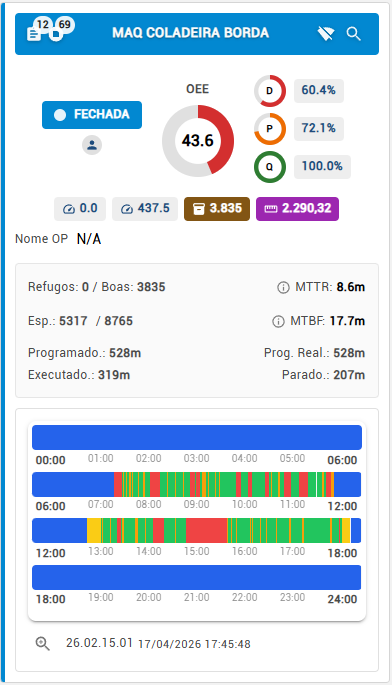The width and height of the screenshot is (392, 685).
Task: Click the 00:00–06:00 blue timeline bar
Action: pos(197,437)
